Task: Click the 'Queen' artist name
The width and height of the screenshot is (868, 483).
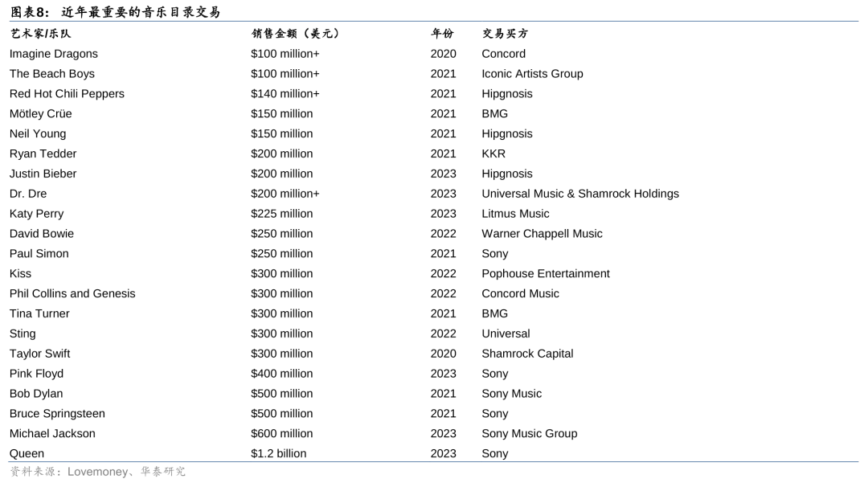Action: 27,454
